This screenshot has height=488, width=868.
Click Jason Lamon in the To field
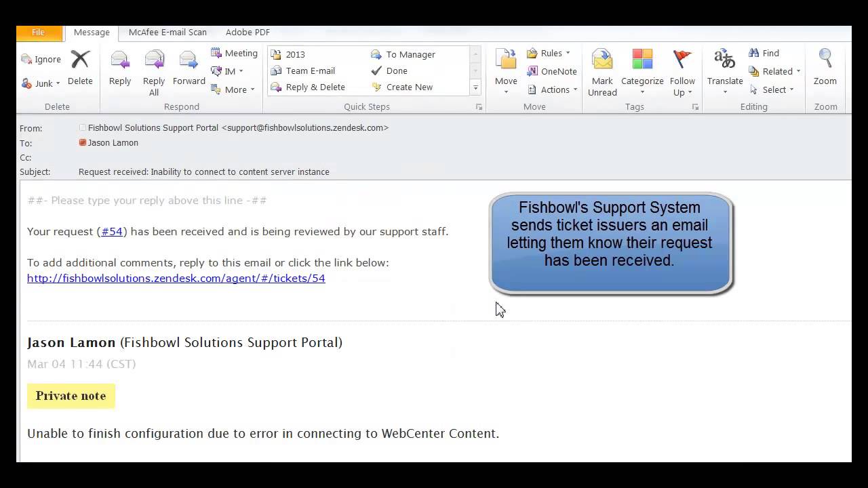[113, 143]
